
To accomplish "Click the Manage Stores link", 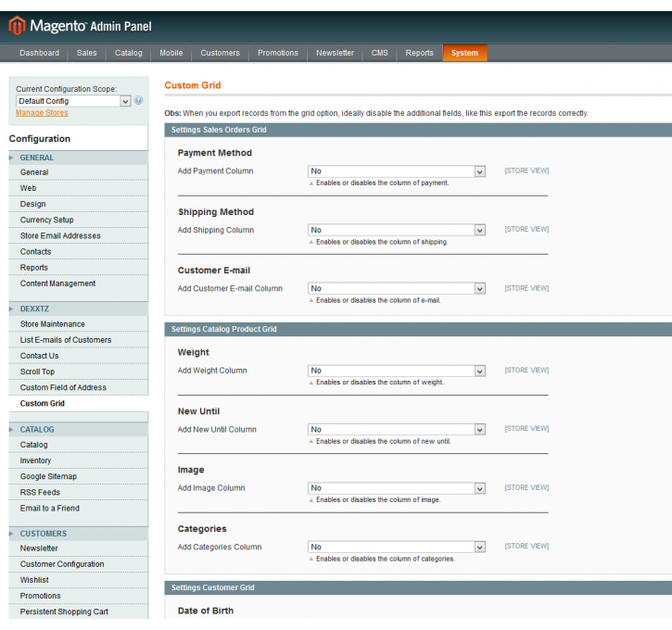I will (42, 113).
